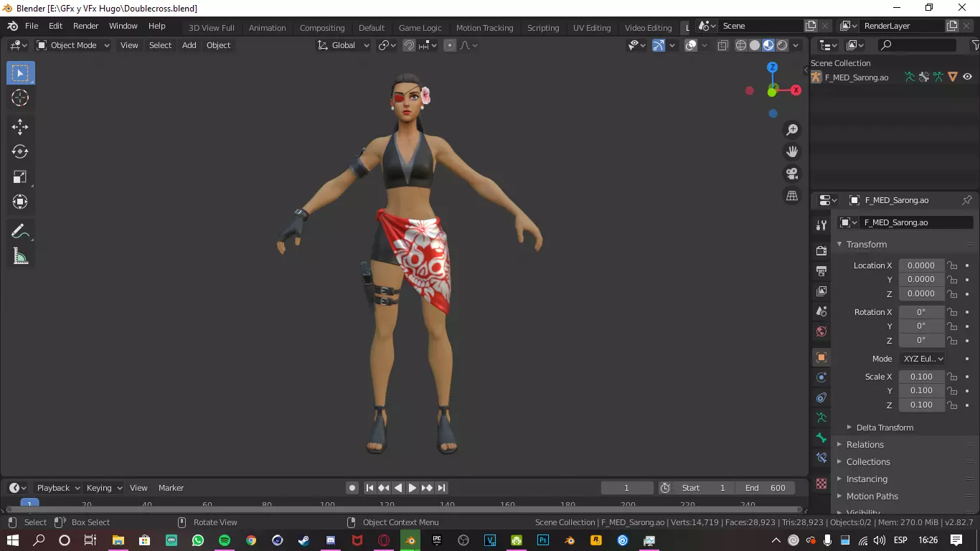Activate the Scale tool

(20, 176)
